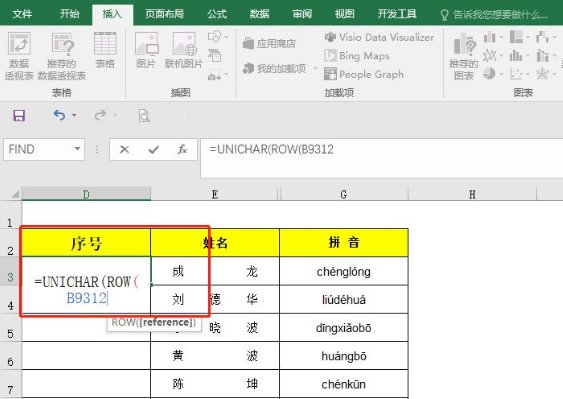The image size is (563, 399).
Task: Switch to the Review (审阅) tab
Action: (x=302, y=14)
